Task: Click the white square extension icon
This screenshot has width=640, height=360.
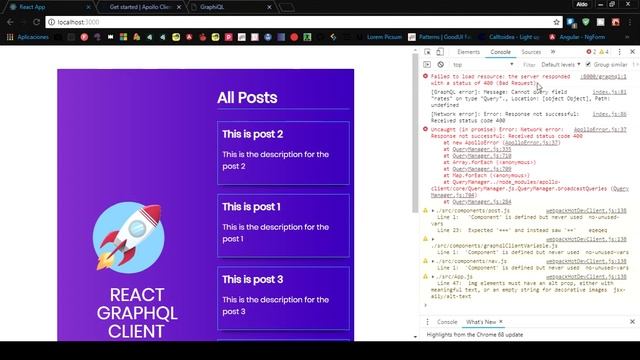Action: point(600,22)
